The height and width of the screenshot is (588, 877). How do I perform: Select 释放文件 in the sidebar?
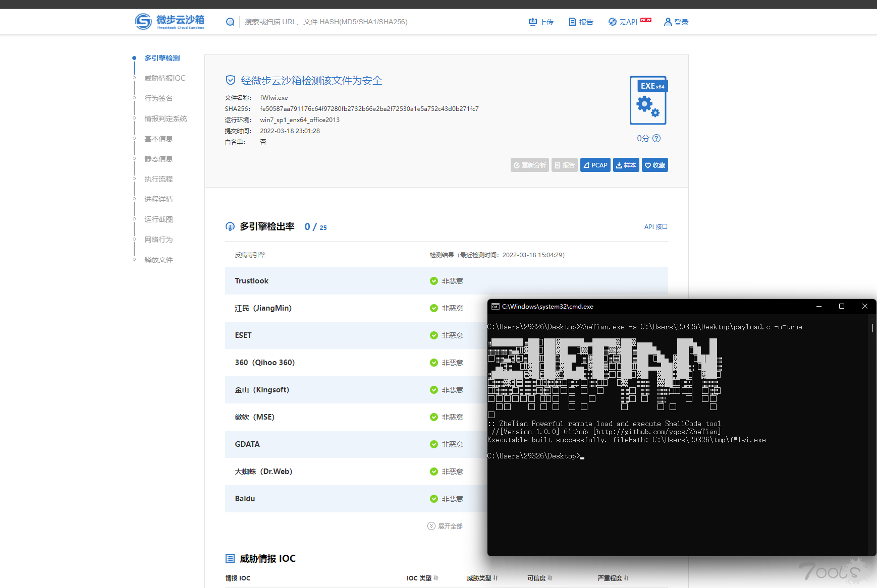158,260
